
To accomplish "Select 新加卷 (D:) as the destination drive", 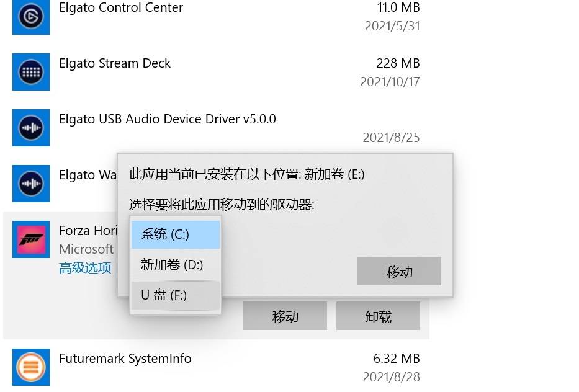I will tap(176, 265).
